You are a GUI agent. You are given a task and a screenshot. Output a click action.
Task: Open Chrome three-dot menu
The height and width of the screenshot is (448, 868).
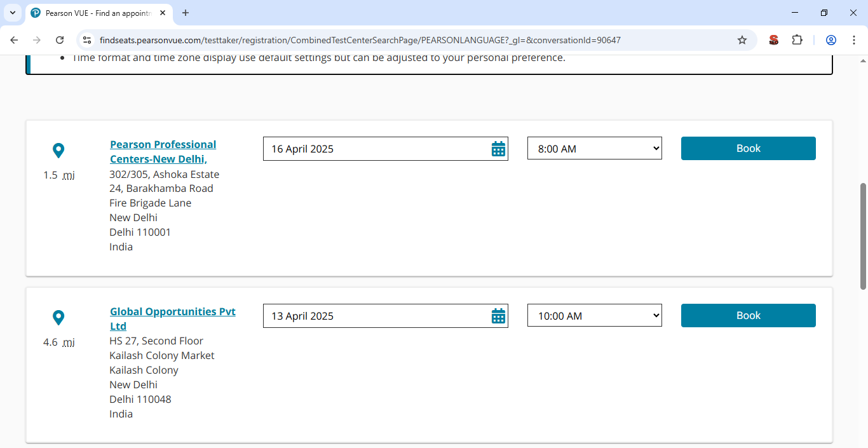pyautogui.click(x=854, y=40)
